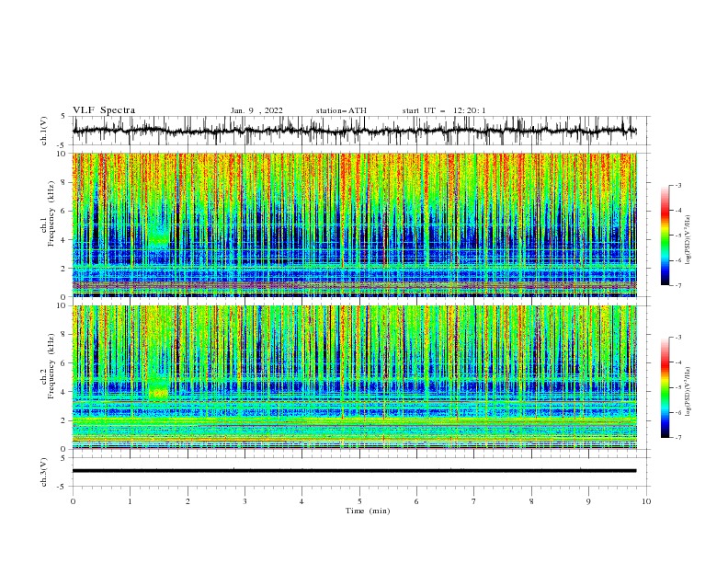Click the ch.3 flat black trace
This screenshot has height=563, width=728.
[354, 471]
